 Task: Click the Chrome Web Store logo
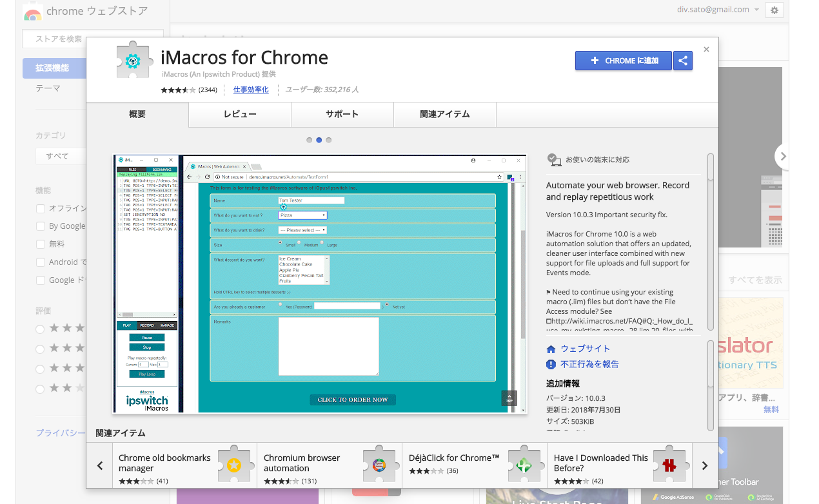32,12
